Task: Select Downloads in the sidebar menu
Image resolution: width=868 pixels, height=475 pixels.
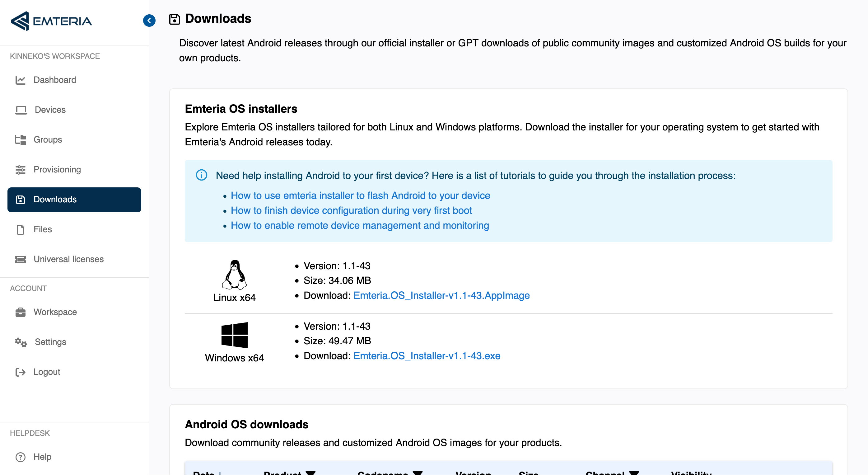Action: coord(74,200)
